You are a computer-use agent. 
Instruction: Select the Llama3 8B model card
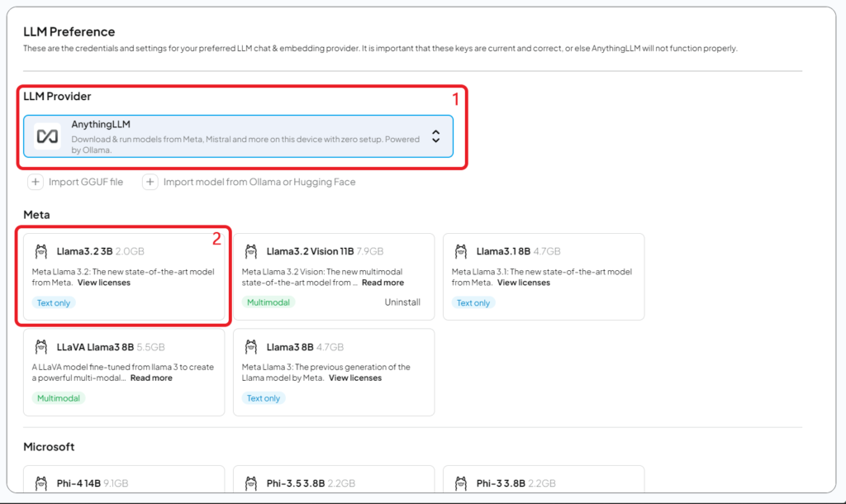point(334,373)
